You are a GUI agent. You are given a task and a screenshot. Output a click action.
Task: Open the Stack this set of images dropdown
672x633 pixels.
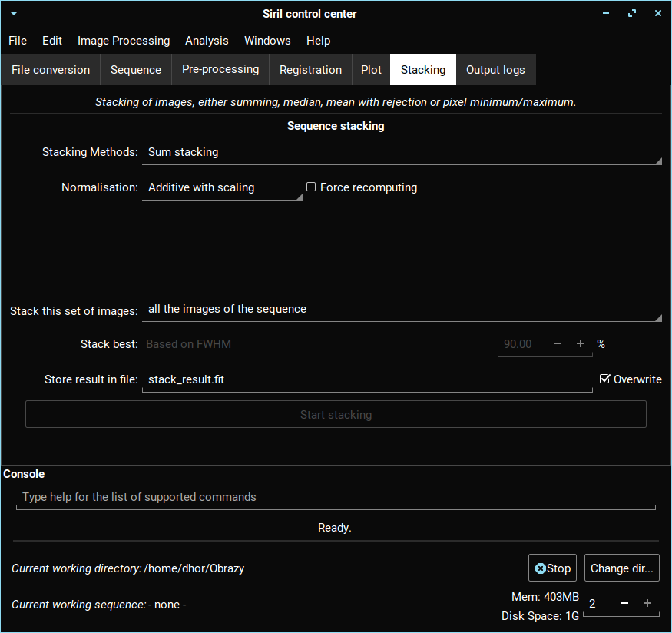402,310
